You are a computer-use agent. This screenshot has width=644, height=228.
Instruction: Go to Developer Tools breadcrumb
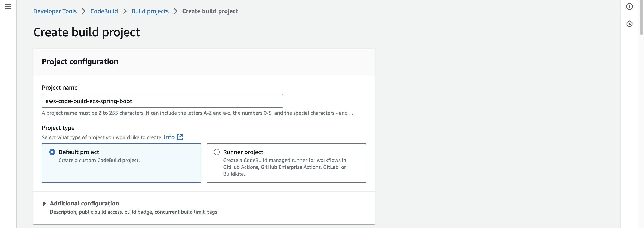click(x=55, y=11)
